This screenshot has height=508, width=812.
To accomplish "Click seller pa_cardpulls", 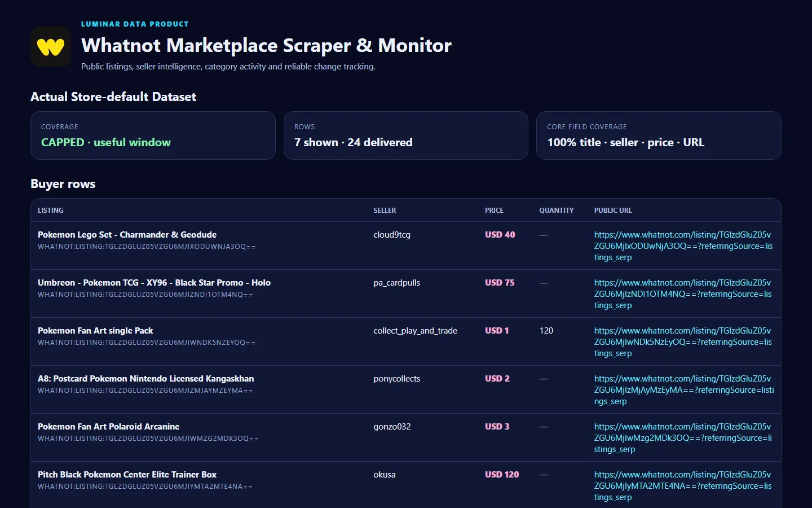I will [x=396, y=283].
